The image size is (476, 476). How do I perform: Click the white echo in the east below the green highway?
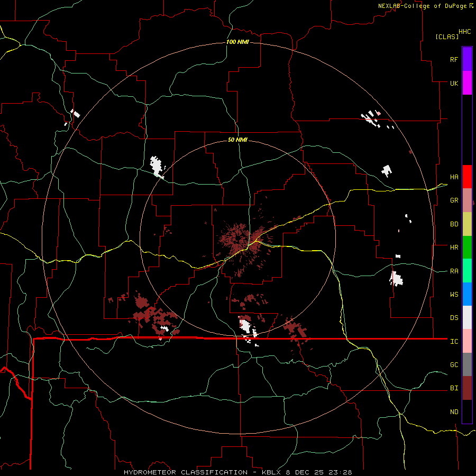coord(396,279)
